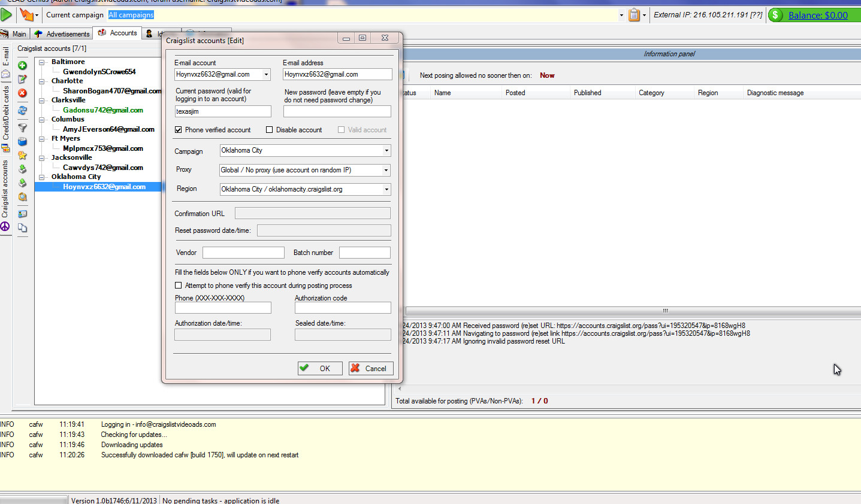Screen dimensions: 861x504
Task: Add new account with green plus icon
Action: pyautogui.click(x=22, y=65)
